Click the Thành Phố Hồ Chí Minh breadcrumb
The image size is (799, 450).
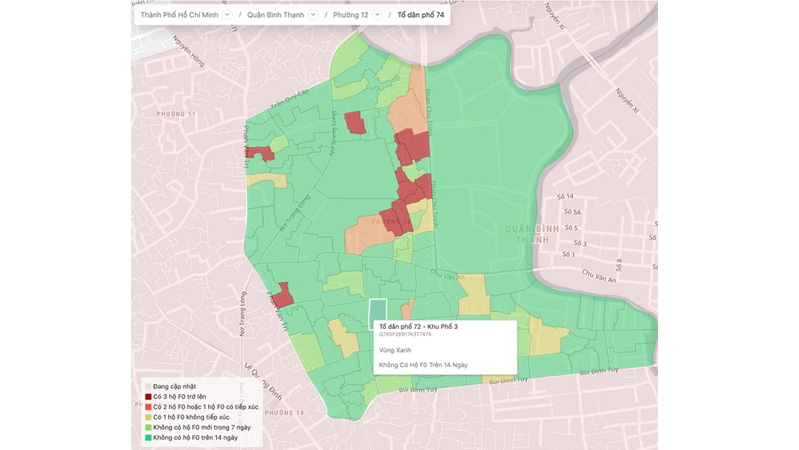click(179, 15)
